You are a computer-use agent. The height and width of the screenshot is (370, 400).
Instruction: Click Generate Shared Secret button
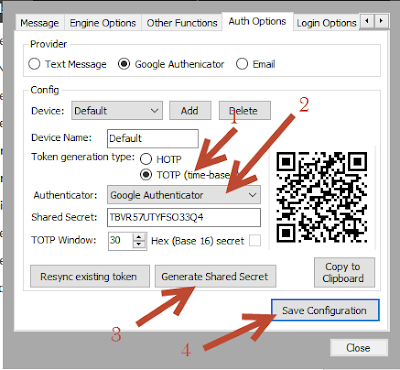(215, 276)
